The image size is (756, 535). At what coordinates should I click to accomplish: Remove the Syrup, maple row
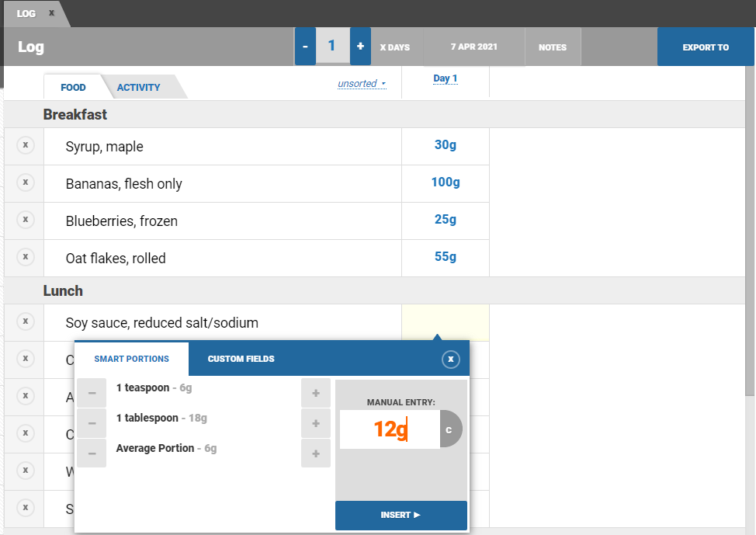tap(25, 145)
